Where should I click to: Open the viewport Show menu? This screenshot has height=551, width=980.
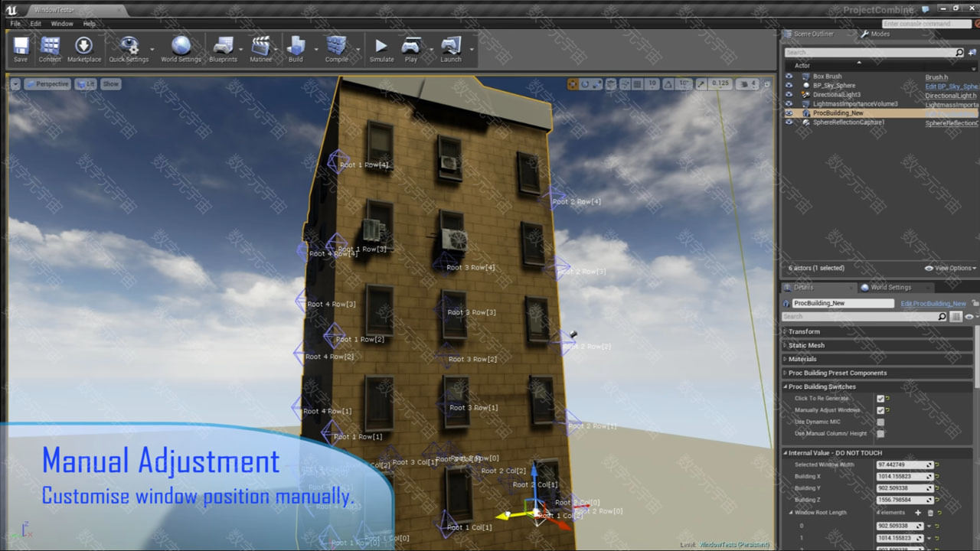[x=111, y=84]
